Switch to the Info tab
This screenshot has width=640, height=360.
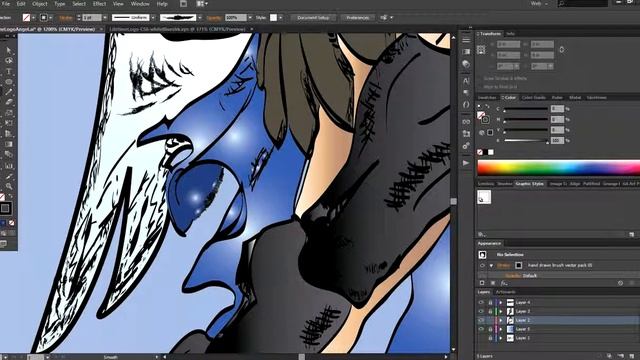(510, 33)
